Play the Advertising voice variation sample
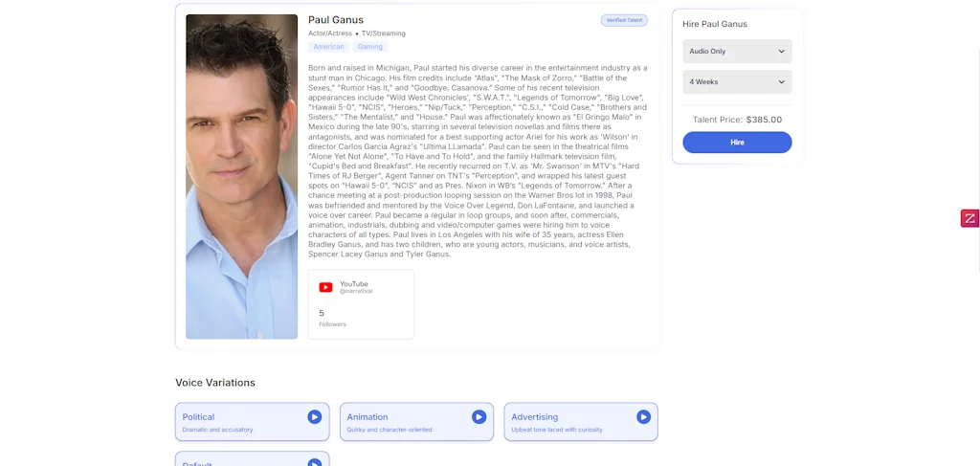 coord(643,416)
